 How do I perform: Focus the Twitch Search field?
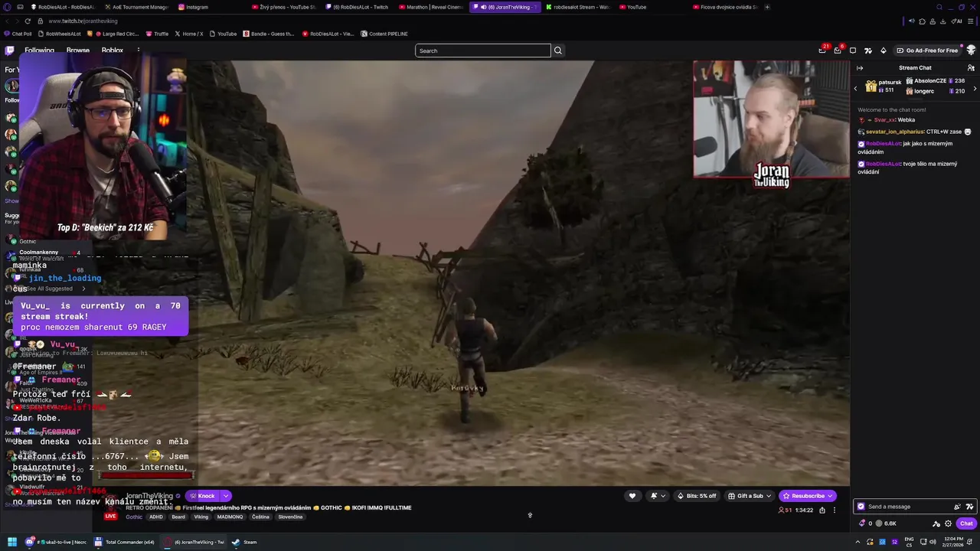coord(482,51)
